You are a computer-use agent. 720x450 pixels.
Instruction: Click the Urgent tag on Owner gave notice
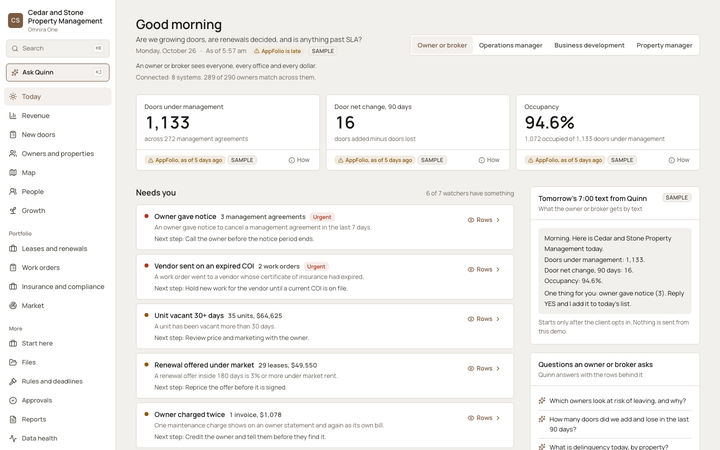(x=322, y=217)
